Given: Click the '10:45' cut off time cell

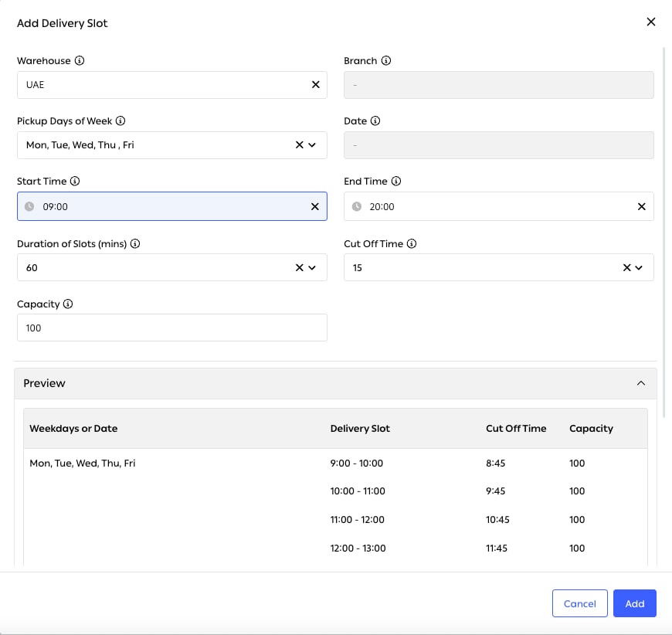Looking at the screenshot, I should [497, 519].
